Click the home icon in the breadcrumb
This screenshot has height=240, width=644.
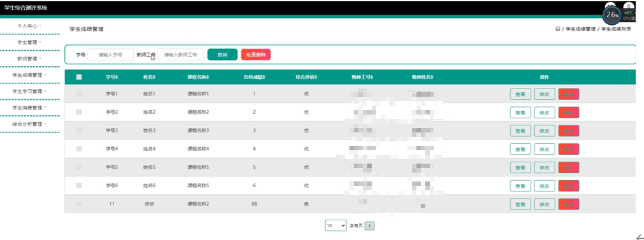(557, 29)
